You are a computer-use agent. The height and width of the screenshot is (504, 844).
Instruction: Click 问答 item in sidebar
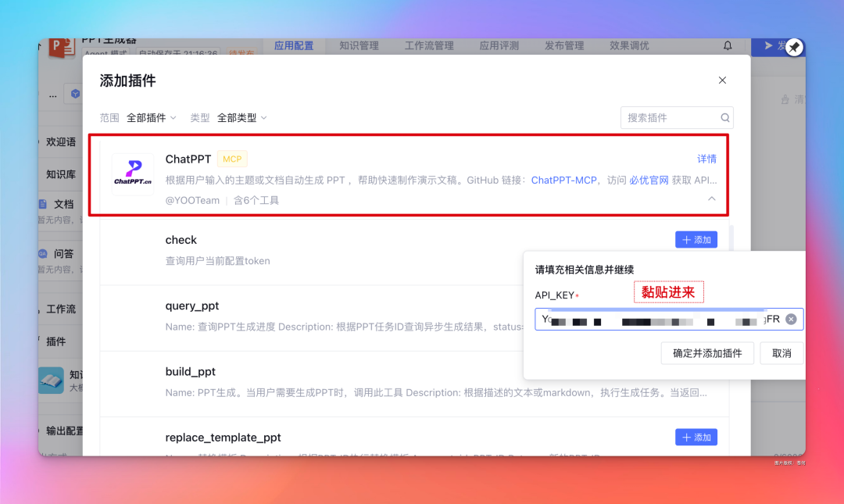(63, 254)
